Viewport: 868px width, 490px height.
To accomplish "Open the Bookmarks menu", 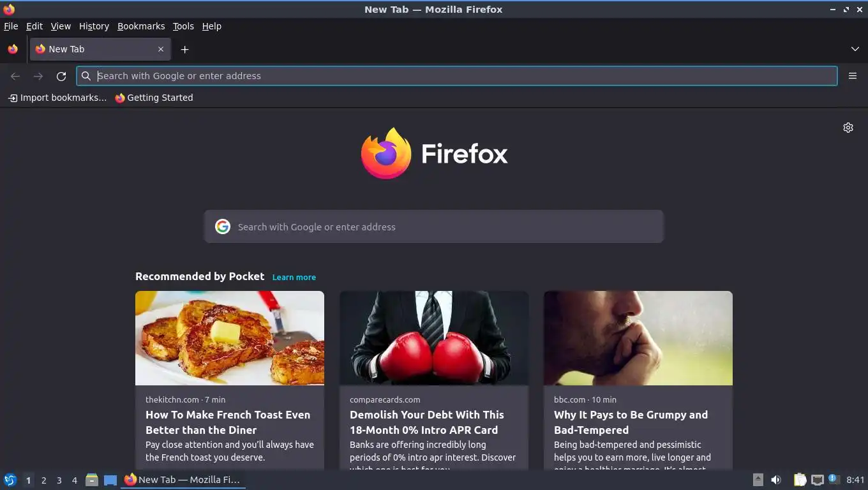I will pyautogui.click(x=141, y=26).
